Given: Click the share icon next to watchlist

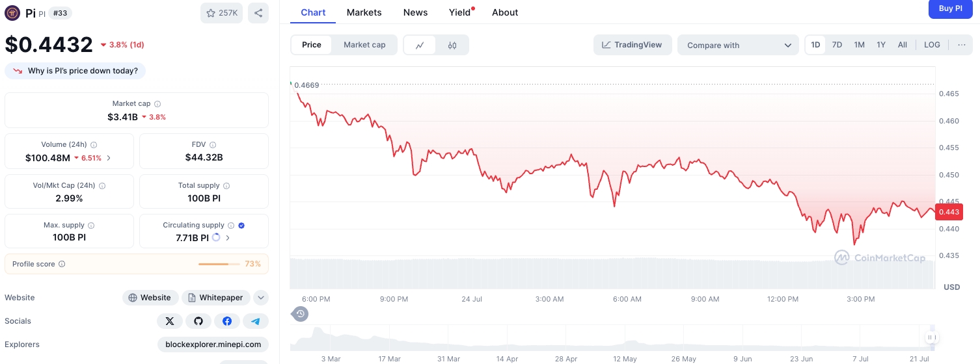Looking at the screenshot, I should pos(258,13).
